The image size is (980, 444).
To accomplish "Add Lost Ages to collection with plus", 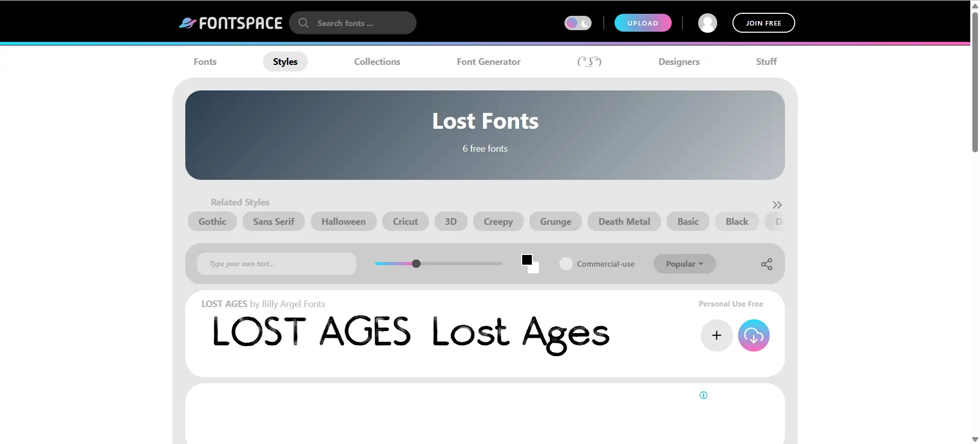I will pos(717,335).
